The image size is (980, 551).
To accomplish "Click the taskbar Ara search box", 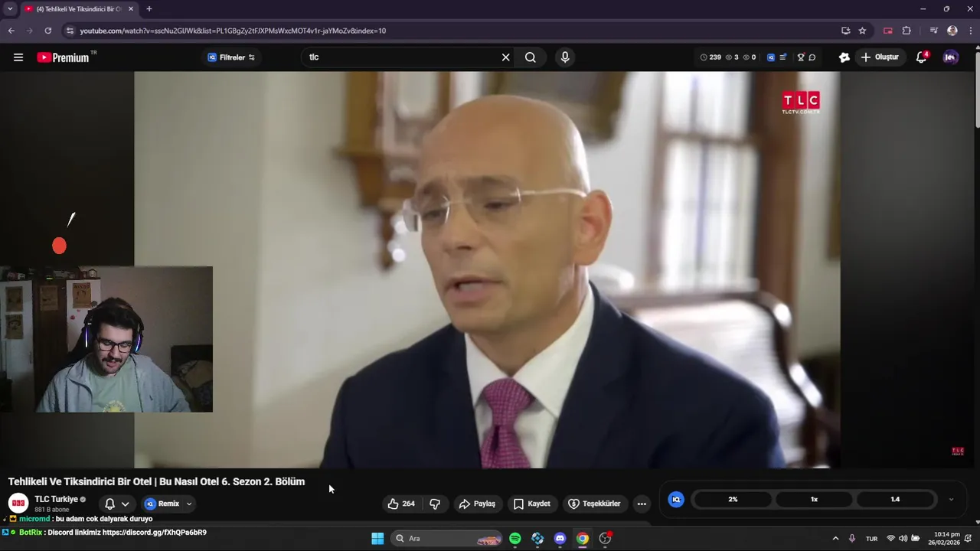I will tap(447, 539).
